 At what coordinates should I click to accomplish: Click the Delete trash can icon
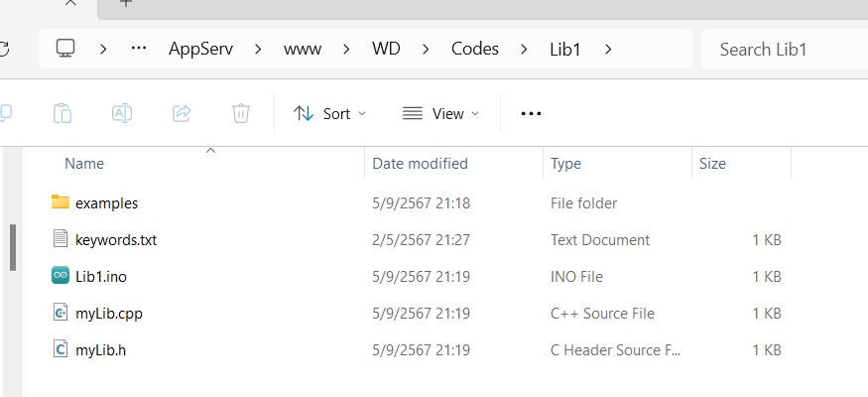pyautogui.click(x=241, y=113)
